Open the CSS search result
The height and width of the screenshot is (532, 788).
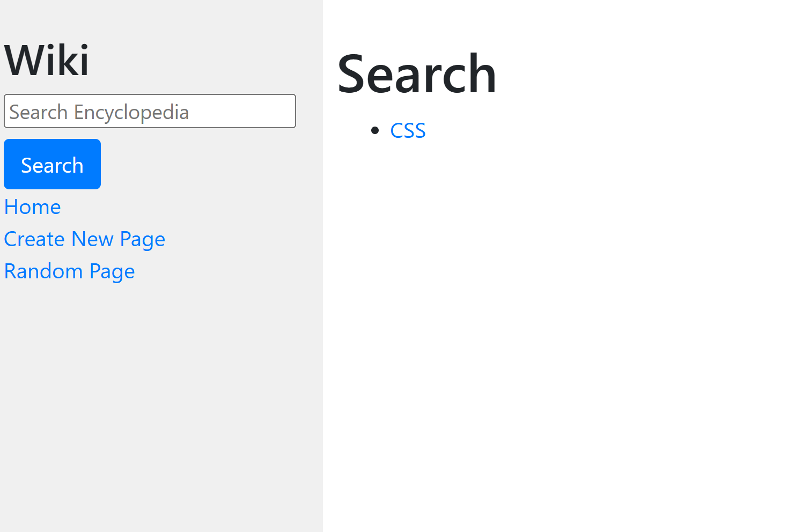pyautogui.click(x=408, y=131)
